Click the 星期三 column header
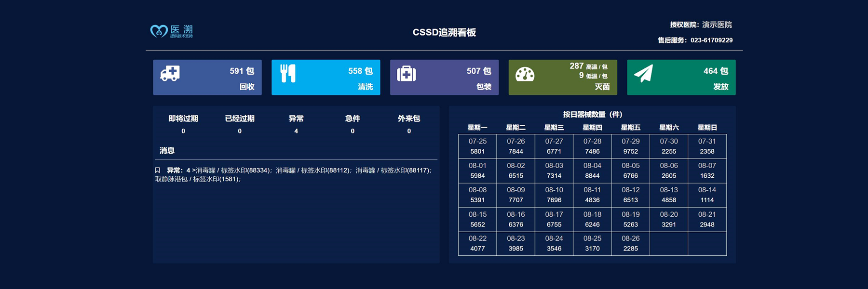 pos(554,128)
